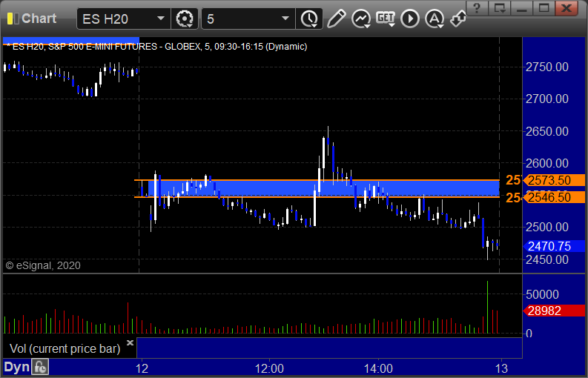Select the orange 2546.50 price marker

tap(554, 197)
